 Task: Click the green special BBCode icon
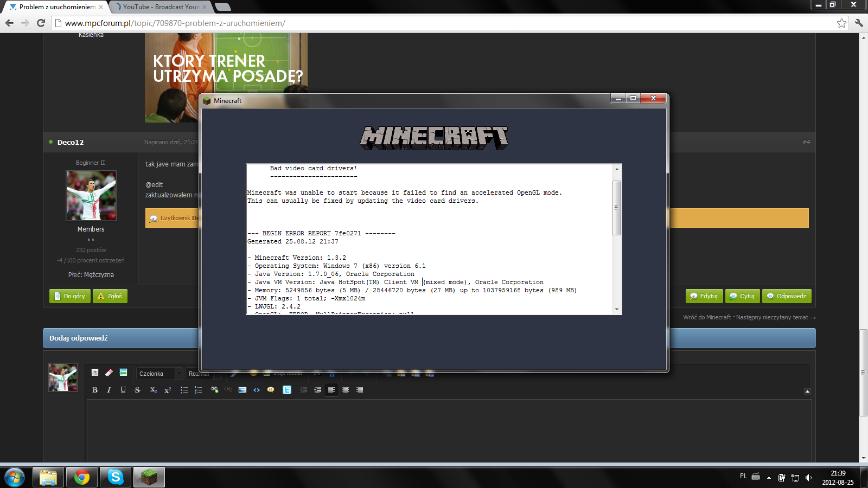(x=123, y=373)
